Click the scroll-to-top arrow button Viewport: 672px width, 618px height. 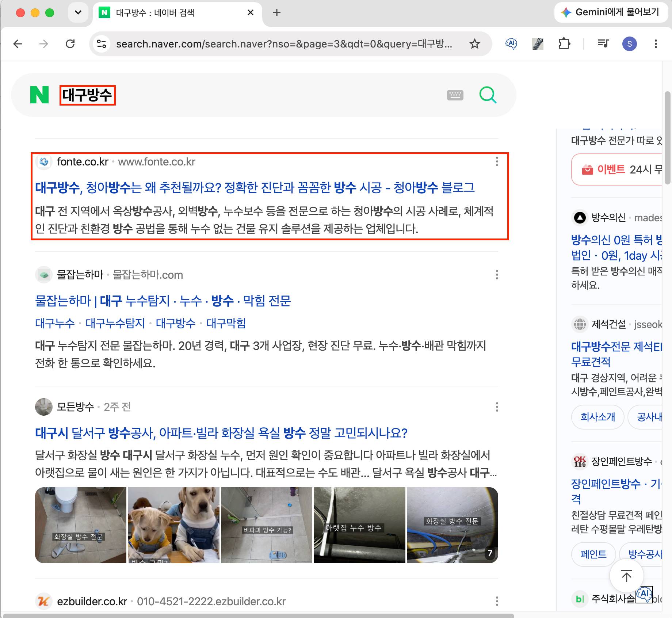click(x=627, y=576)
